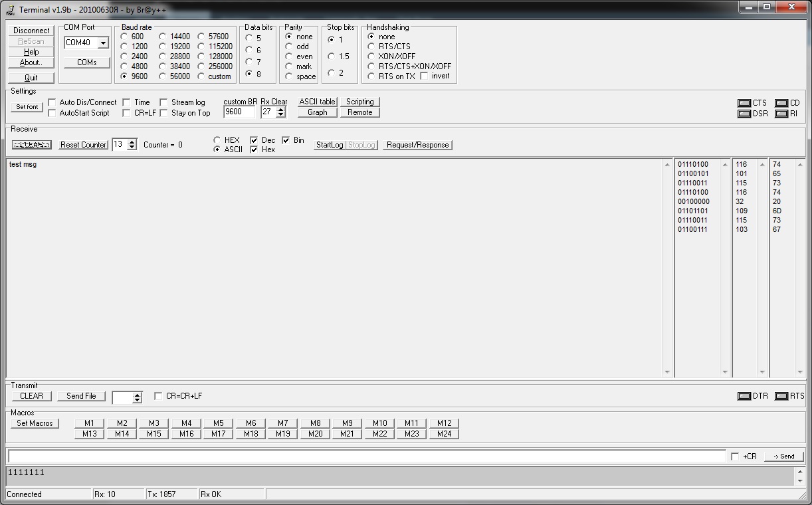Click the transmit text input field

pos(367,456)
